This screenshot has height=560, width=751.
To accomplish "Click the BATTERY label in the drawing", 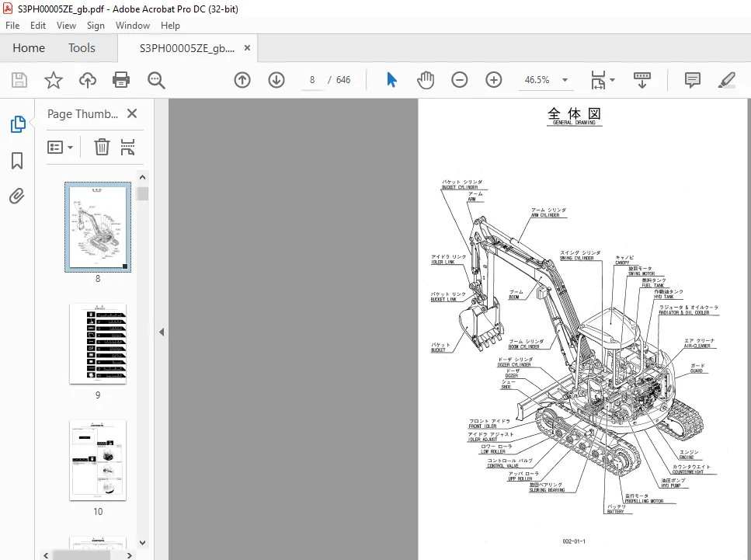I will coord(615,512).
